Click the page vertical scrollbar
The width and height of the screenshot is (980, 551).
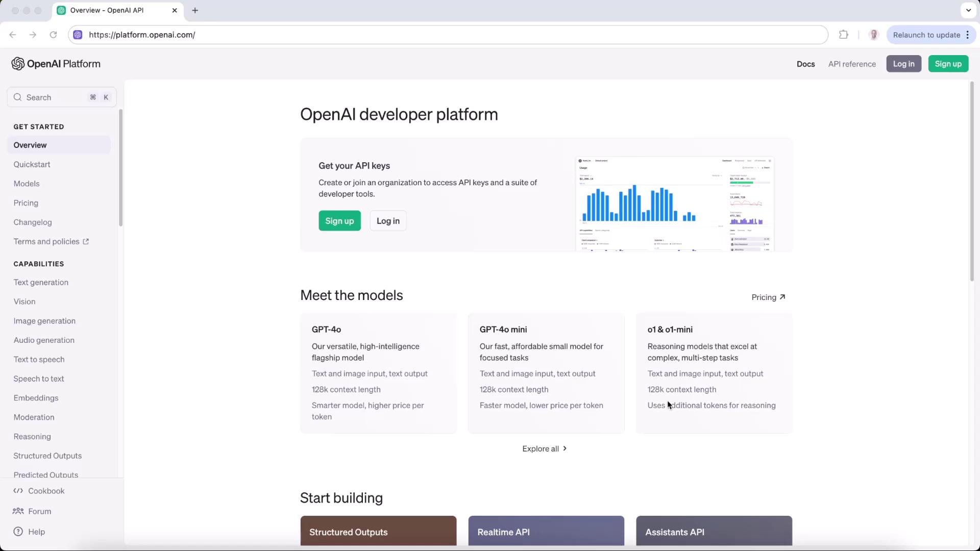(972, 181)
